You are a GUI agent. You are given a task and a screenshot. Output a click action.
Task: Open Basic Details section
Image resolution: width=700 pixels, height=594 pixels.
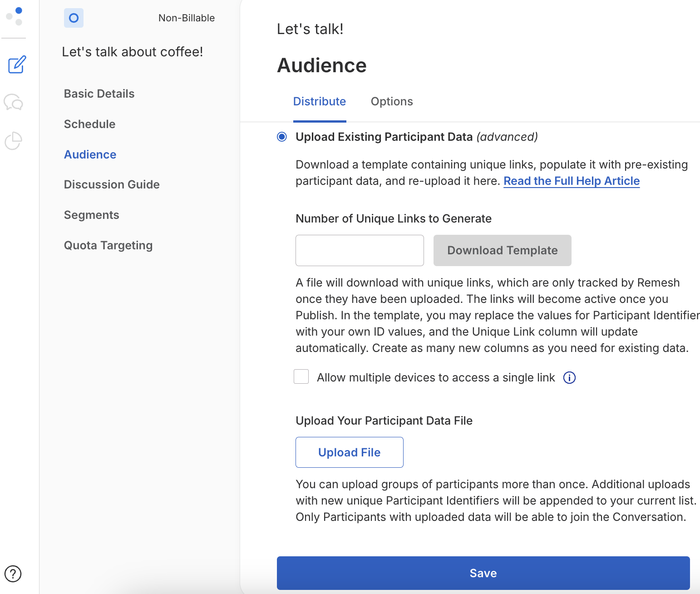99,94
